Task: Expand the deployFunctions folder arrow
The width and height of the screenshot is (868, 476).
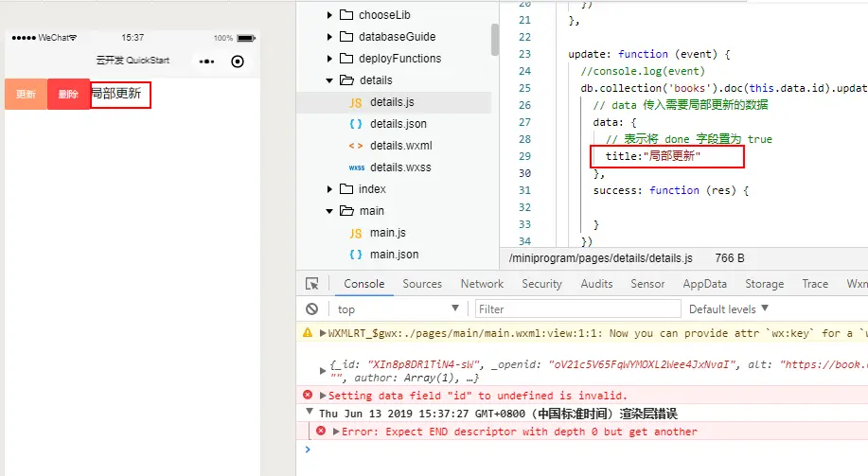Action: pyautogui.click(x=329, y=58)
